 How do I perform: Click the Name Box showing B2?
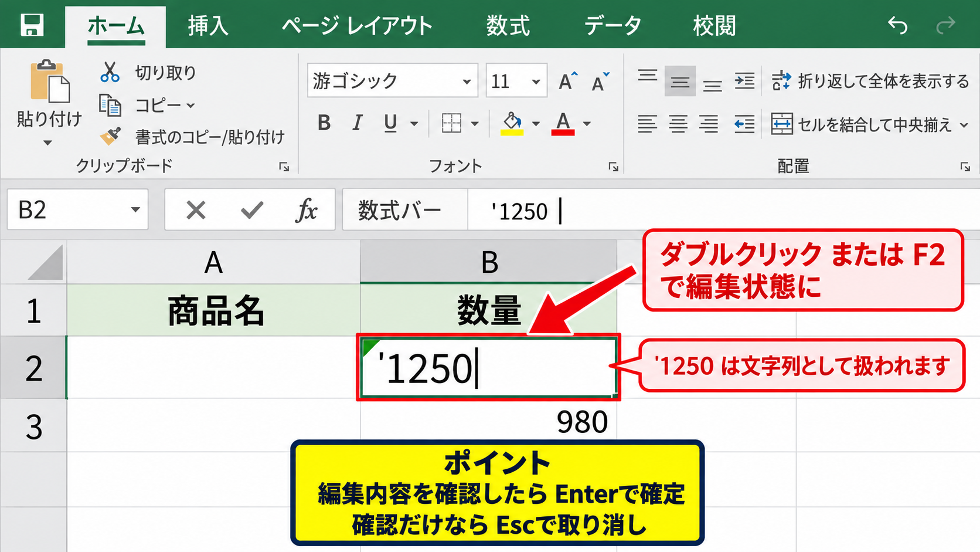point(77,209)
